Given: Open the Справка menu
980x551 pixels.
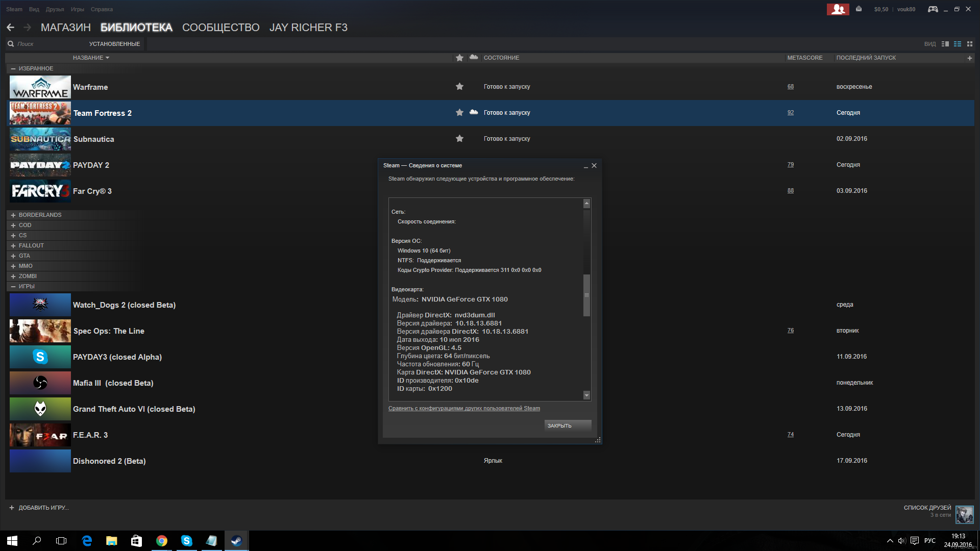Looking at the screenshot, I should point(102,9).
